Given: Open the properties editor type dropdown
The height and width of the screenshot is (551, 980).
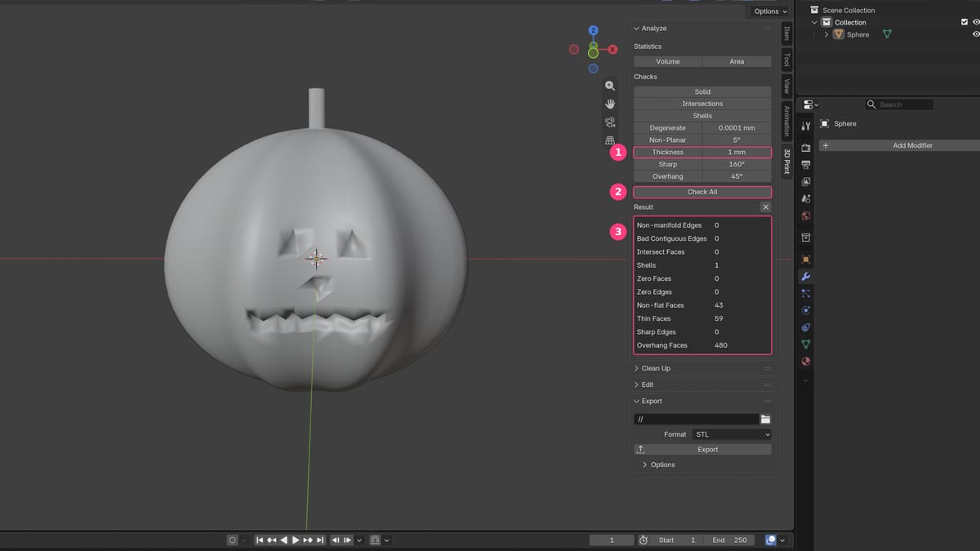Looking at the screenshot, I should (810, 104).
